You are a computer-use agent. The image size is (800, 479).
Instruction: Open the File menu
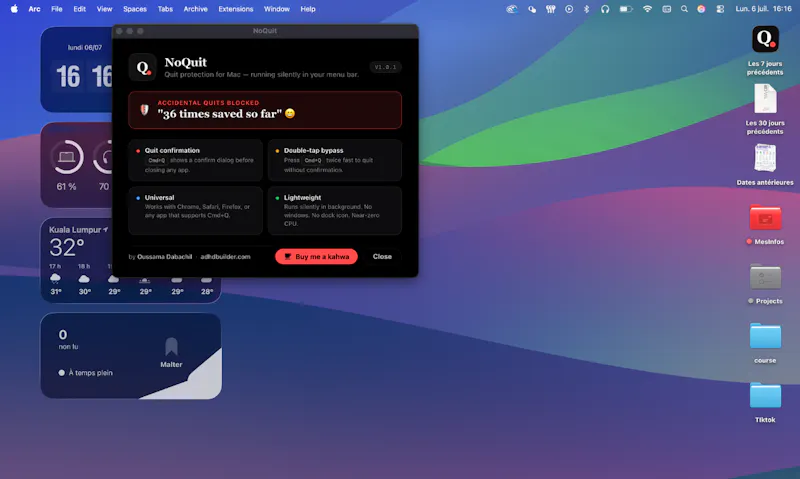57,9
